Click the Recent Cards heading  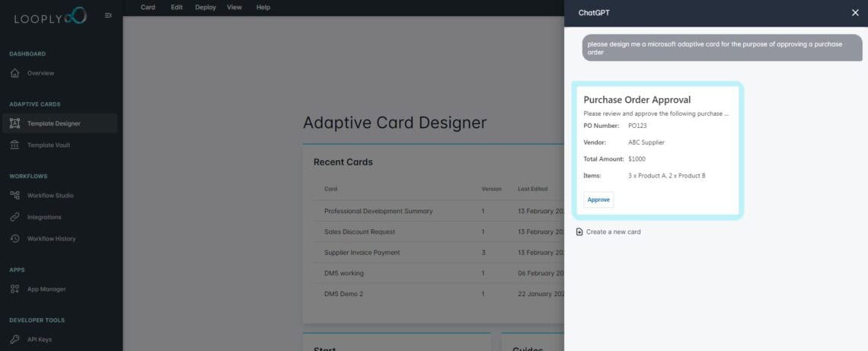343,162
